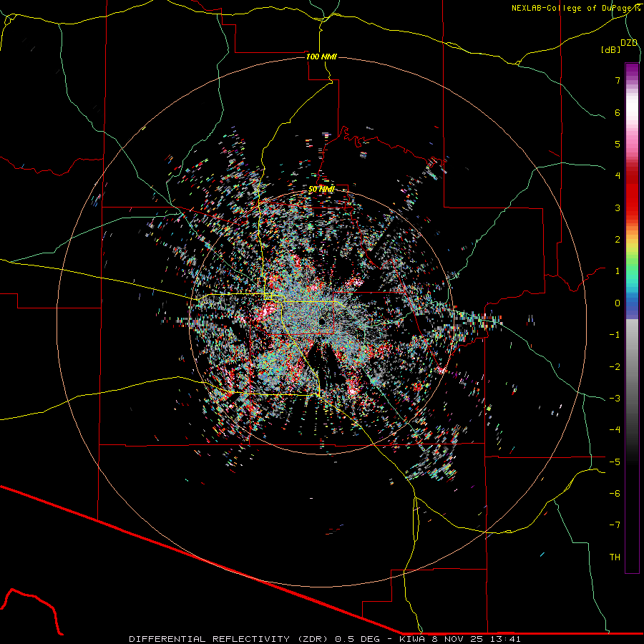Click the [dB] unit label
Viewport: 644px width, 644px height.
click(610, 49)
